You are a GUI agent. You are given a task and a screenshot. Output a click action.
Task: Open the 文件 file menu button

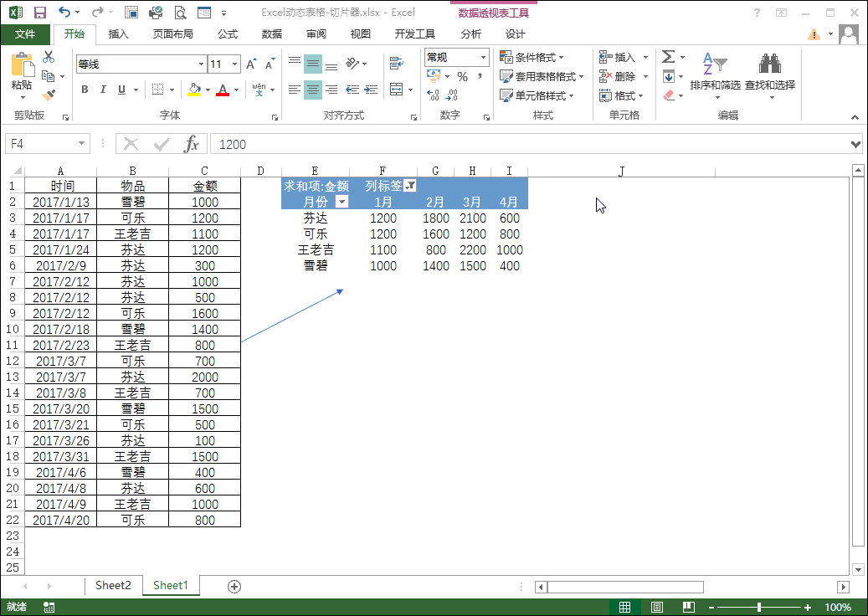click(25, 34)
